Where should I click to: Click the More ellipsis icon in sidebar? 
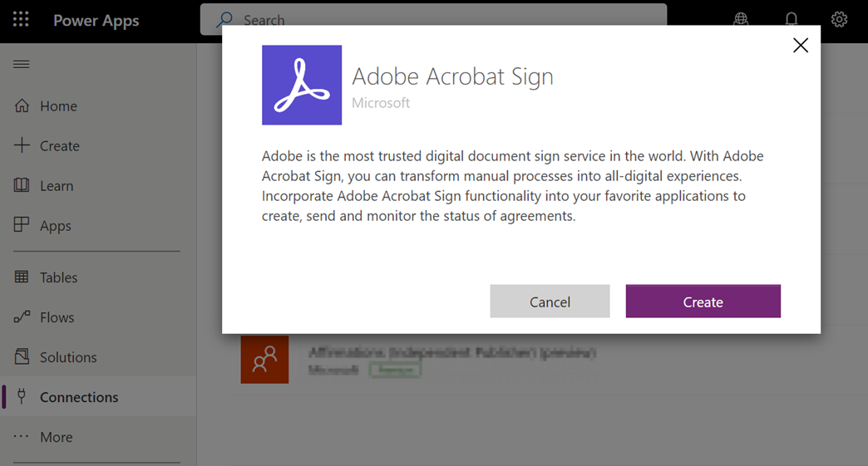coord(21,436)
